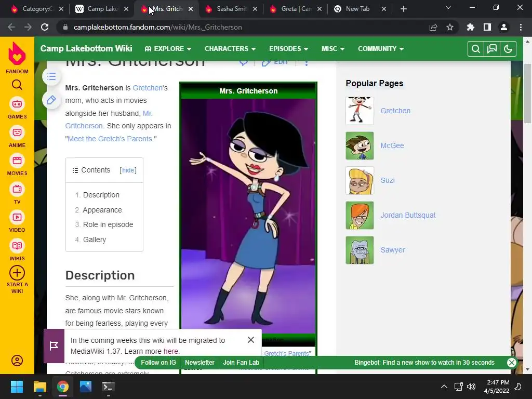Expand the Community dropdown menu
The width and height of the screenshot is (532, 399).
pyautogui.click(x=381, y=49)
